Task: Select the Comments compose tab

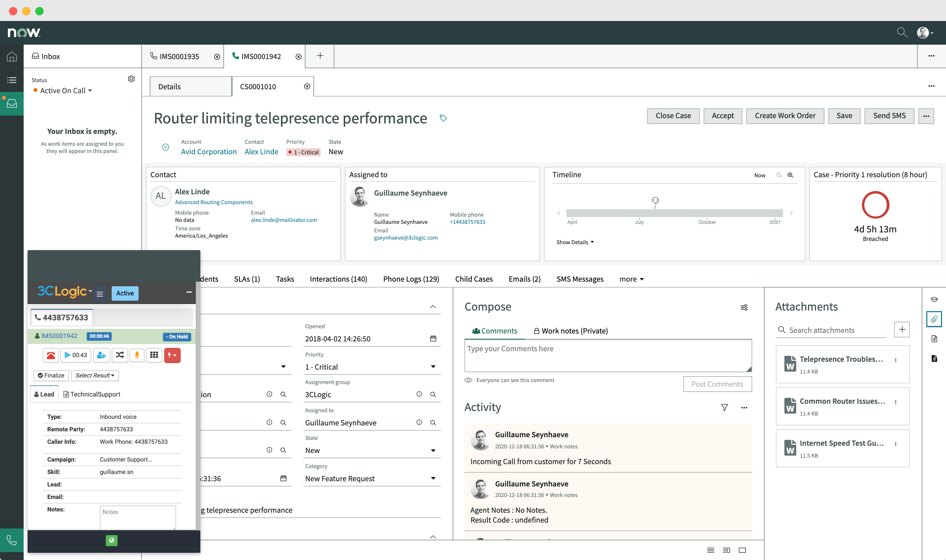Action: click(x=495, y=331)
